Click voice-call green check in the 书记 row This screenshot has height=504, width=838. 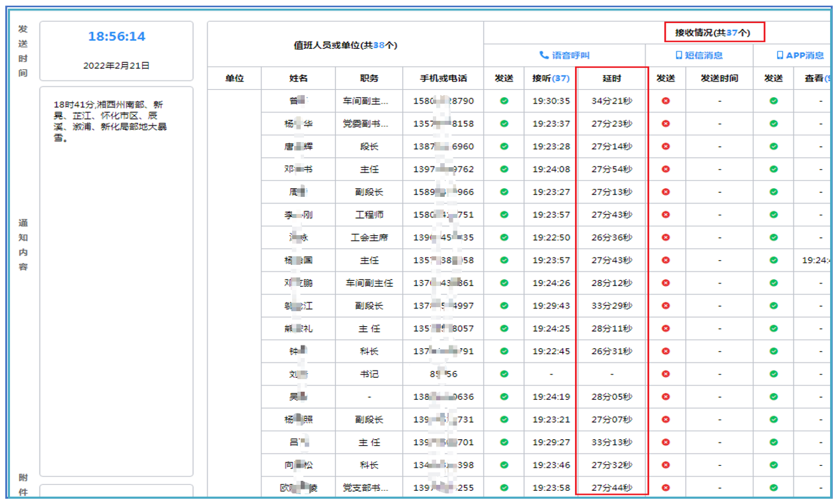(x=504, y=374)
